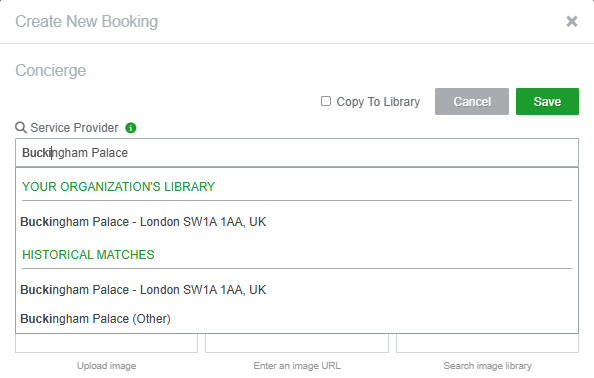Click the Enter an image URL caption
The width and height of the screenshot is (594, 378).
(297, 366)
